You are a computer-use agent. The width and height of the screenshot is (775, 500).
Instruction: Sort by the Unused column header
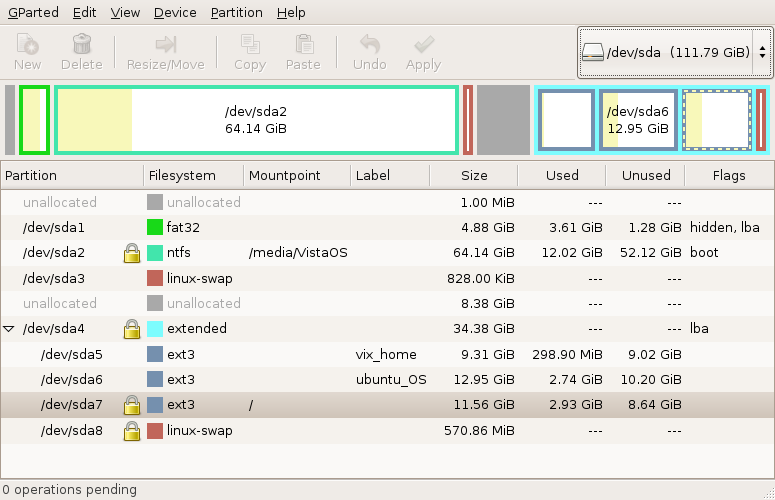[646, 175]
